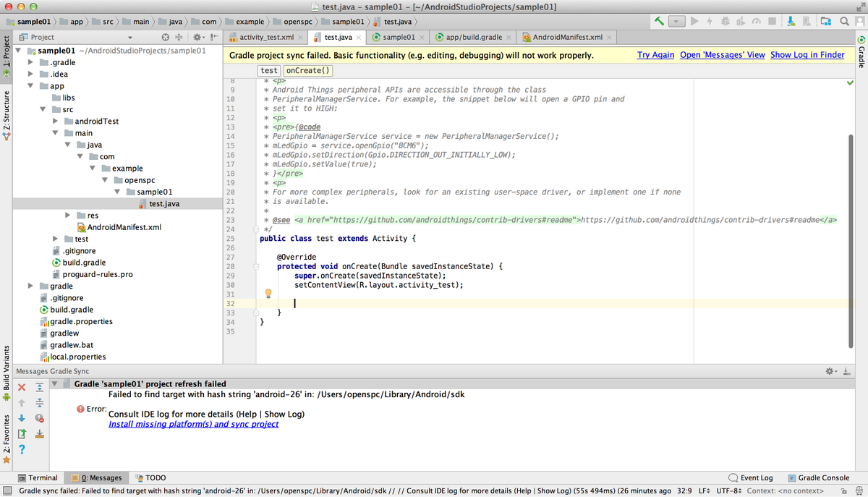Expand the .gradle folder
The height and width of the screenshot is (497, 868).
(x=30, y=62)
